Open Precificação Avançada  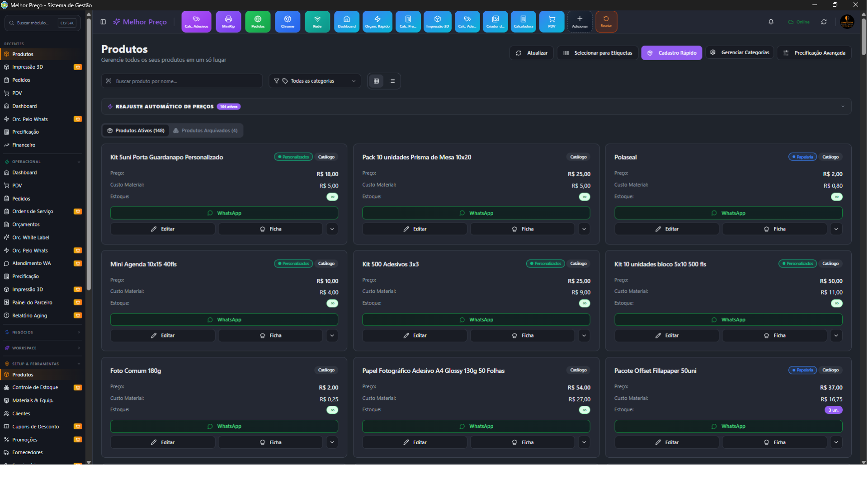tap(814, 53)
